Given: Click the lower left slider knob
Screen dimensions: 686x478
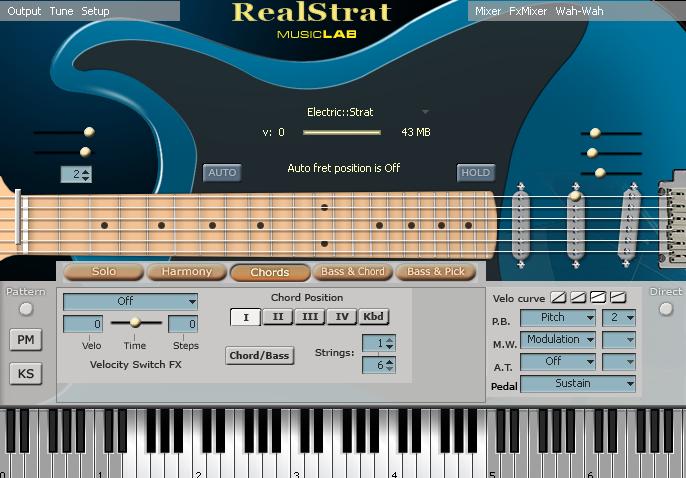Looking at the screenshot, I should click(x=85, y=152).
